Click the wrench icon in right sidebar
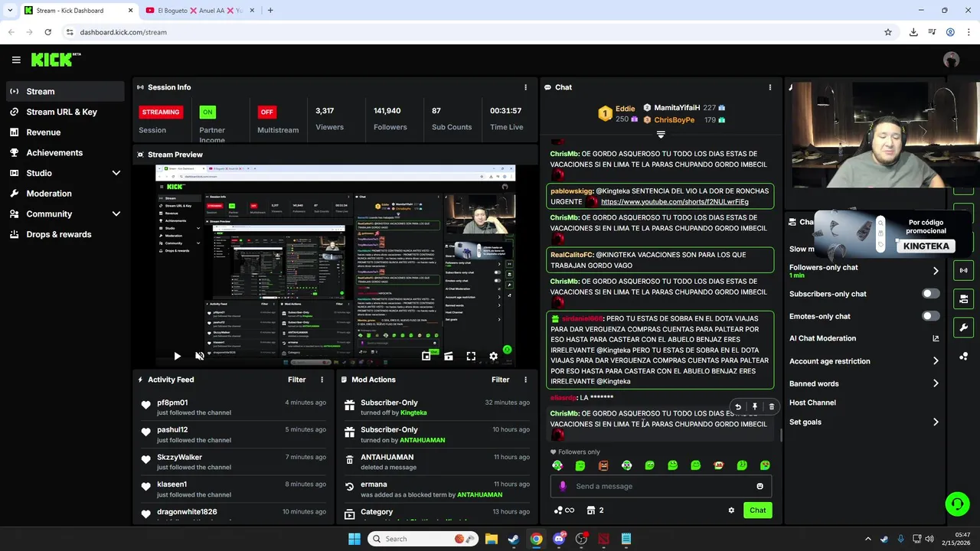Screen dimensions: 980x551 pos(963,328)
